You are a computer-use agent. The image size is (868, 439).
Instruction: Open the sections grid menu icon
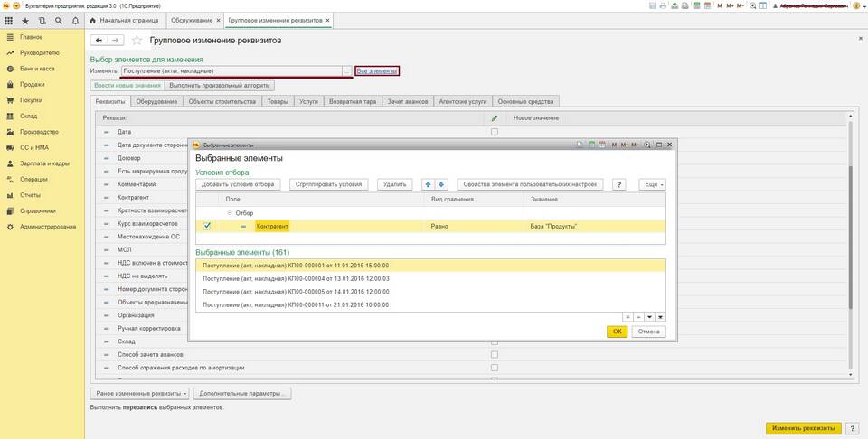[x=10, y=20]
